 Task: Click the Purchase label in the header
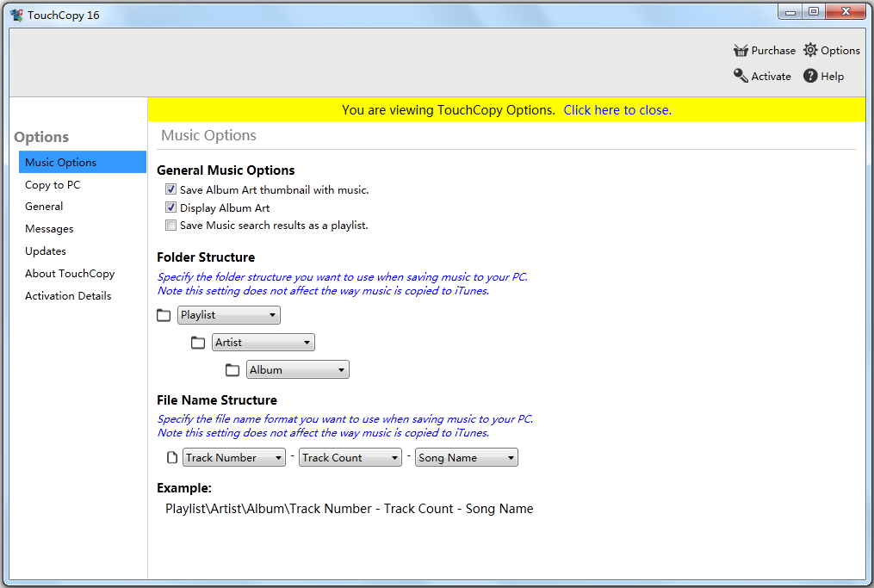[x=773, y=51]
